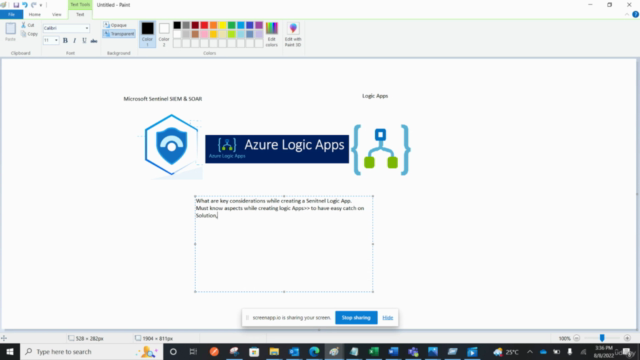Viewport: 640px width, 360px height.
Task: Expand hidden system tray icons chevron
Action: point(530,352)
